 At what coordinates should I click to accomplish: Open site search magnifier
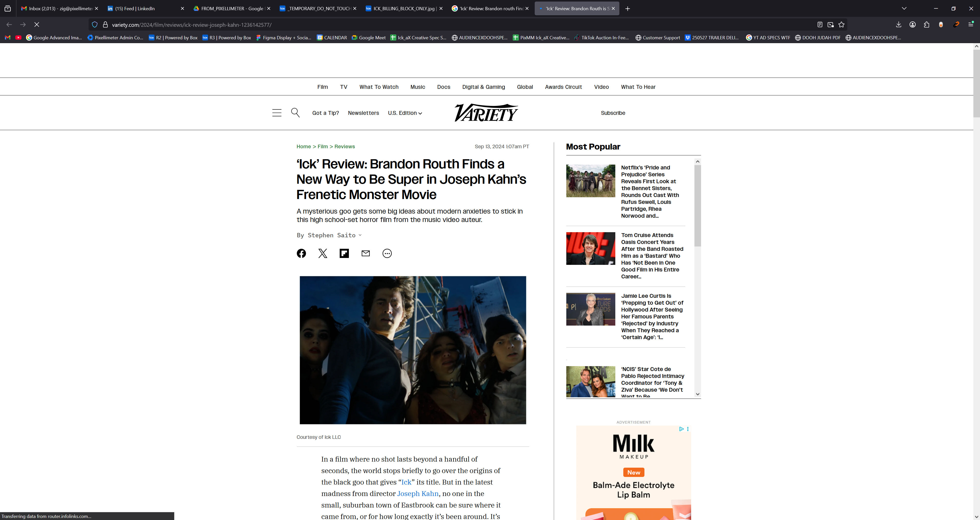[295, 113]
